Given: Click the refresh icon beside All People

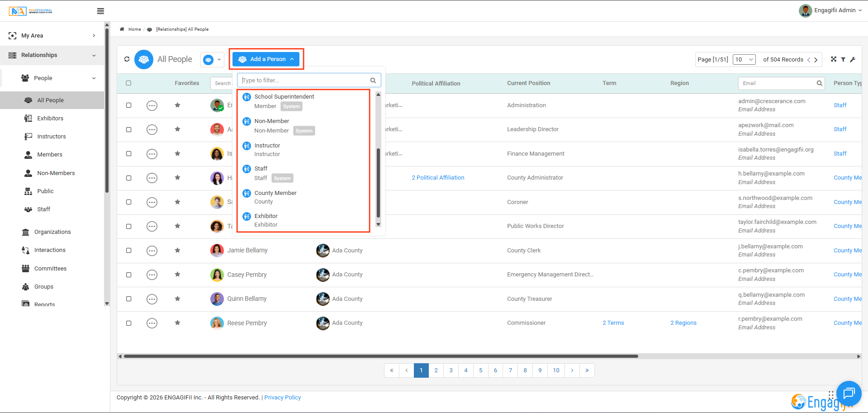Looking at the screenshot, I should 127,59.
